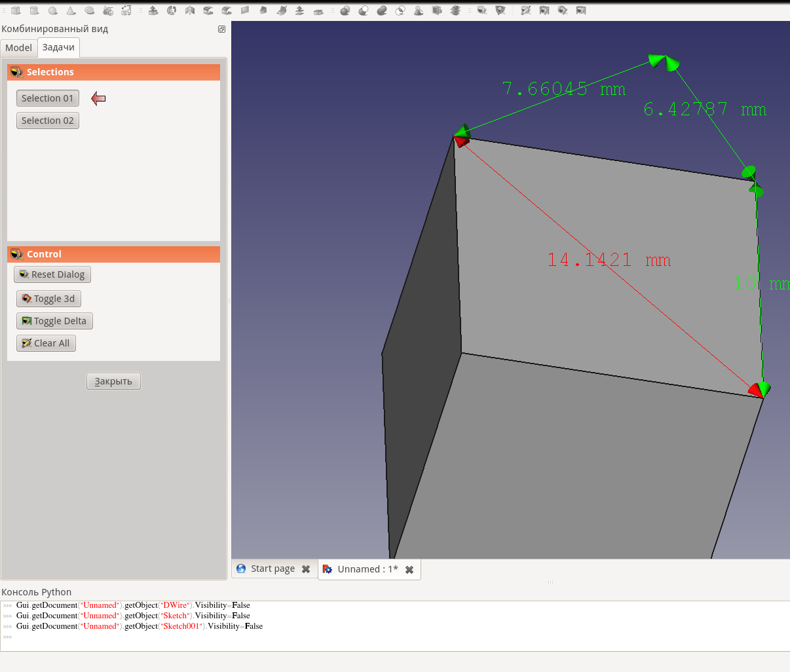Click the Clear All measurements button
This screenshot has height=672, width=790.
coord(46,343)
